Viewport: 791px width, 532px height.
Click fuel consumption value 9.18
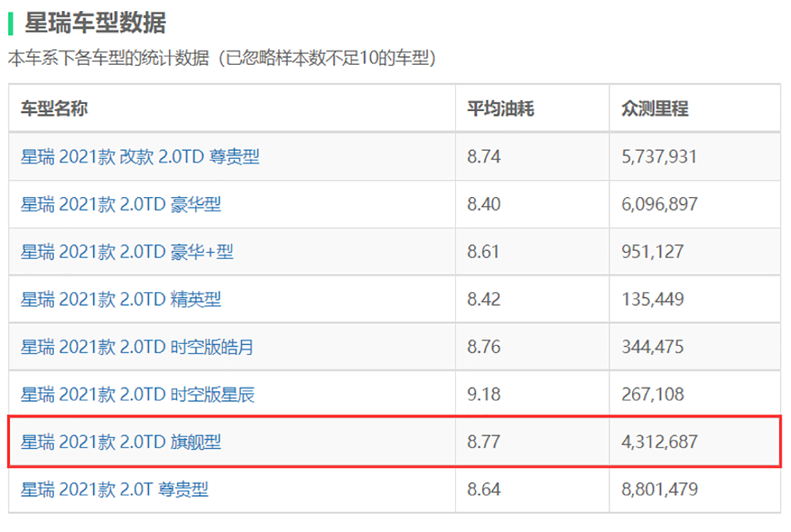[x=483, y=394]
